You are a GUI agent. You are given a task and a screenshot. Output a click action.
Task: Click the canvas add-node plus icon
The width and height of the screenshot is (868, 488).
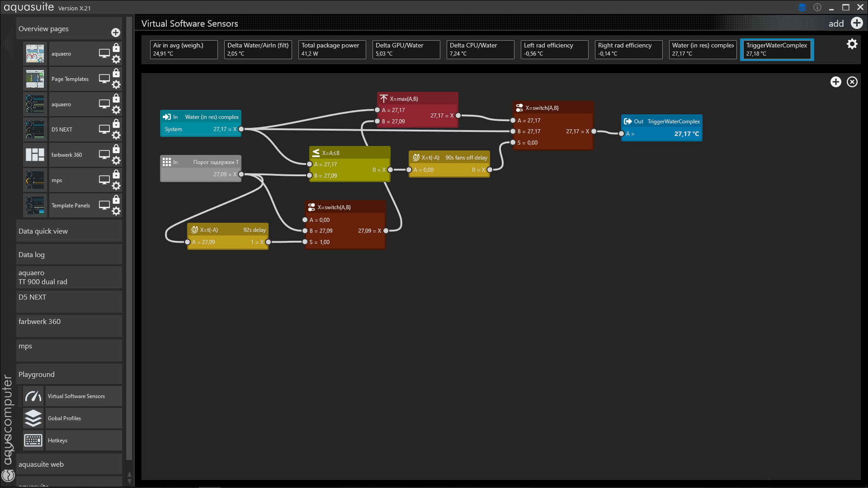pos(835,82)
